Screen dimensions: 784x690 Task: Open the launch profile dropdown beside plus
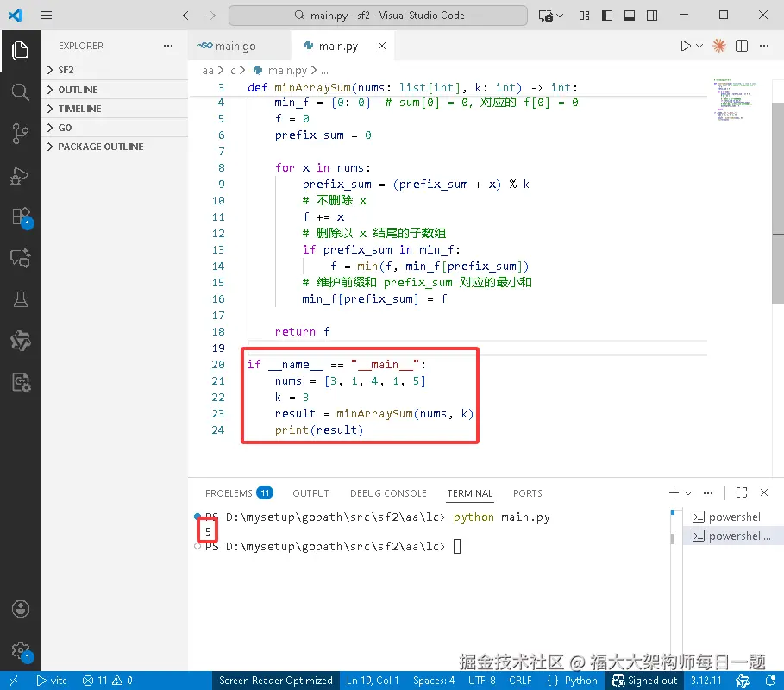[x=688, y=493]
